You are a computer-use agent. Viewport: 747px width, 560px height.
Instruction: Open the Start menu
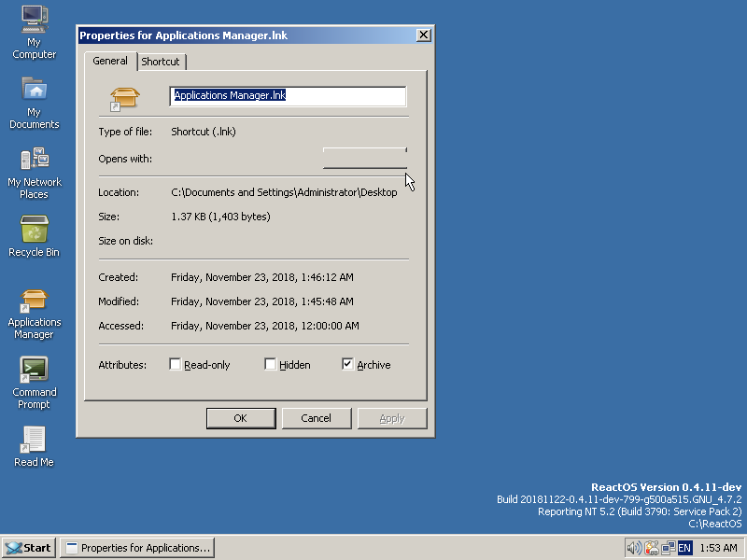tap(29, 548)
